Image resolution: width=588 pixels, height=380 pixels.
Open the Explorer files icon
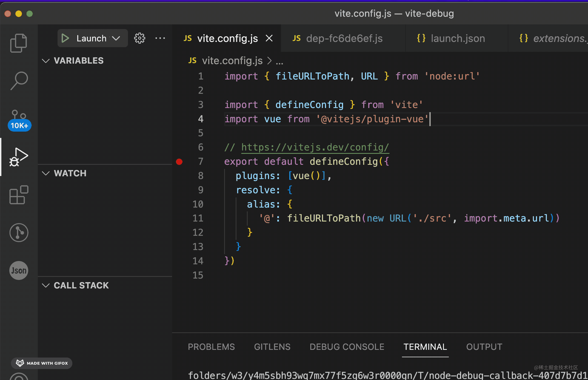pyautogui.click(x=18, y=43)
